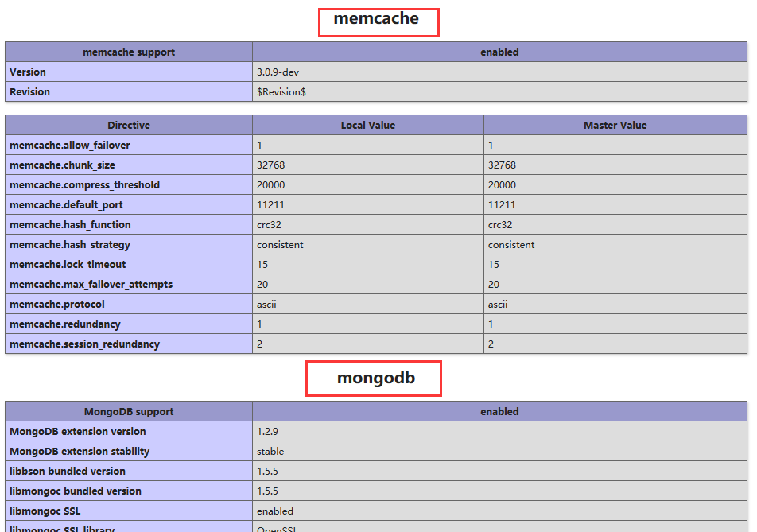Click the Master Value column header
The width and height of the screenshot is (757, 532).
pos(615,125)
